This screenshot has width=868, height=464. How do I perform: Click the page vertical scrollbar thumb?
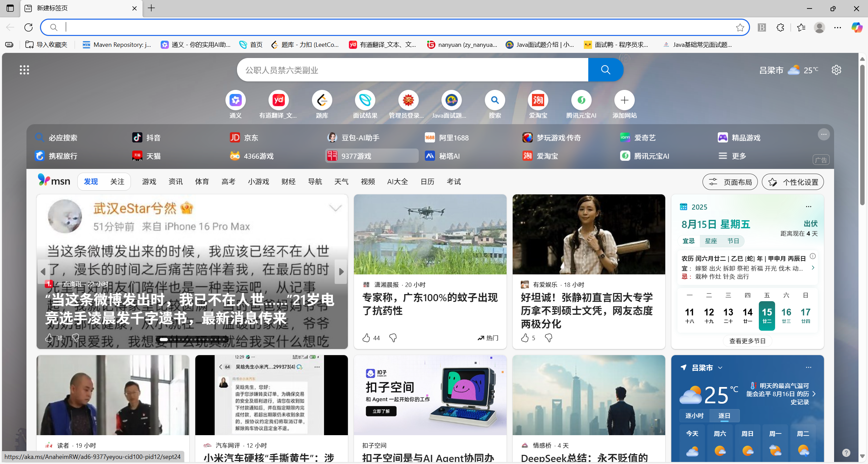(862, 134)
